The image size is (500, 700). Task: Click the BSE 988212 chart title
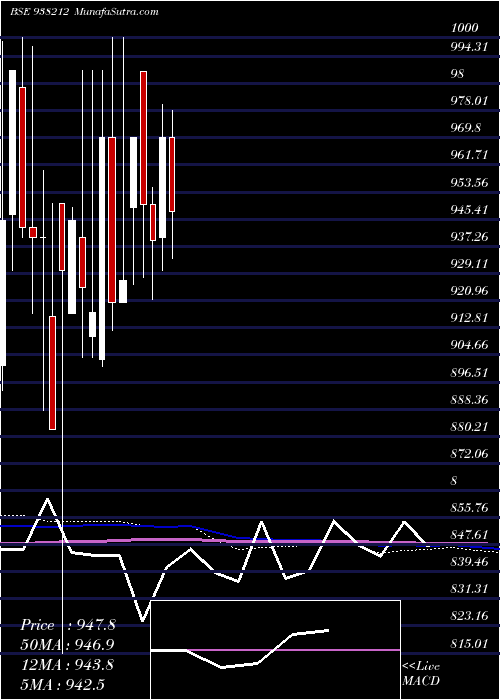(x=39, y=12)
